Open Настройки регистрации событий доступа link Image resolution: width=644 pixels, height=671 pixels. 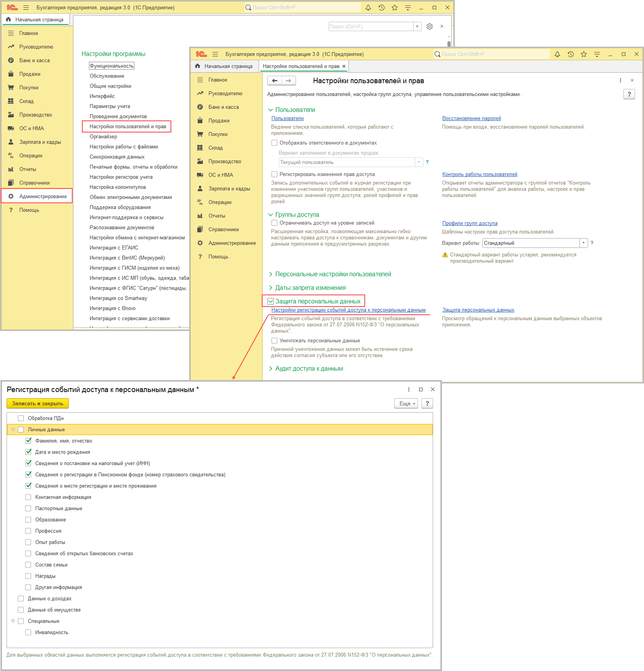point(348,310)
